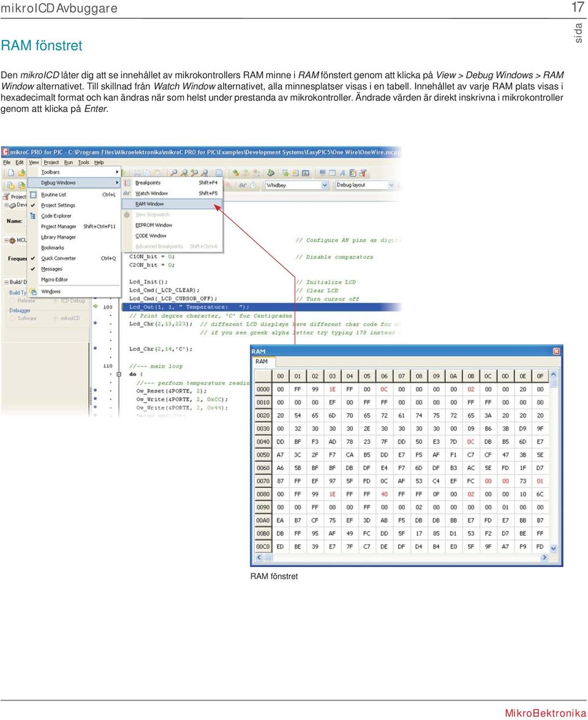Click the italic A toolbar icon
588x720 pixels.
coord(342,173)
